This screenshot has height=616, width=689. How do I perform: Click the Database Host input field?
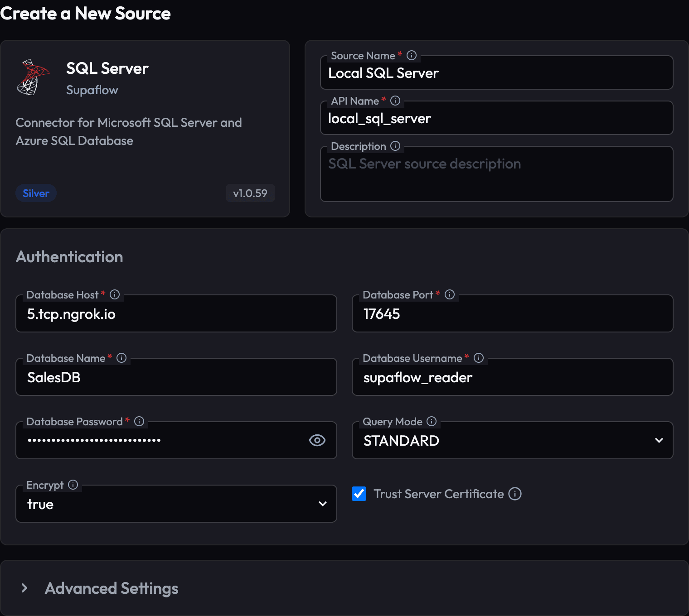[x=176, y=313]
